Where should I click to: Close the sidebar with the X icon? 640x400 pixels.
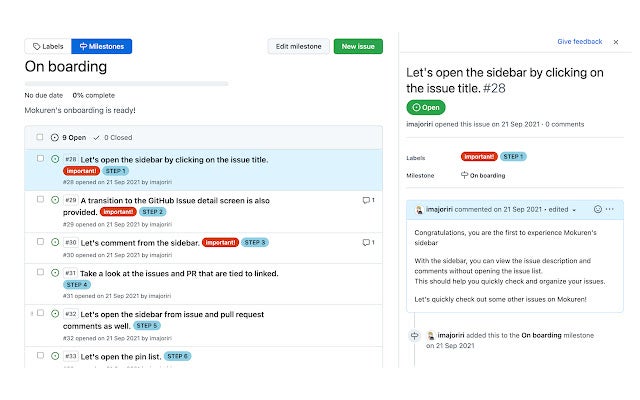(x=616, y=42)
